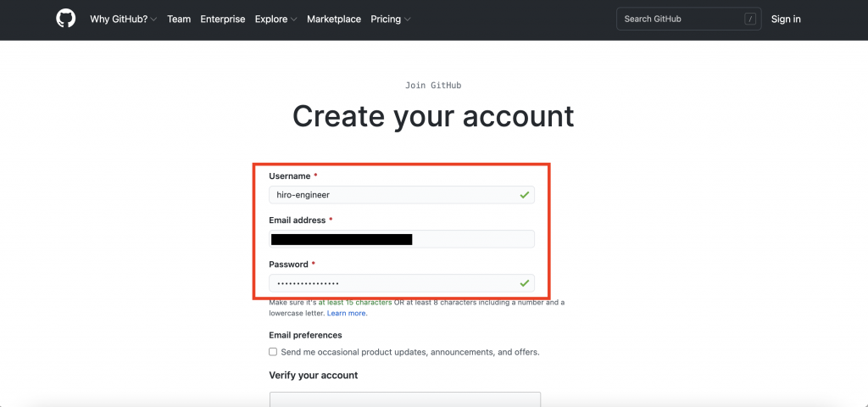This screenshot has height=407, width=868.
Task: Click the Username input field
Action: [x=402, y=195]
